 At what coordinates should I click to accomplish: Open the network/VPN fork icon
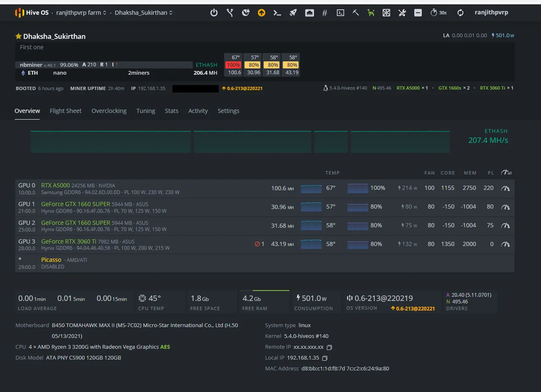230,13
